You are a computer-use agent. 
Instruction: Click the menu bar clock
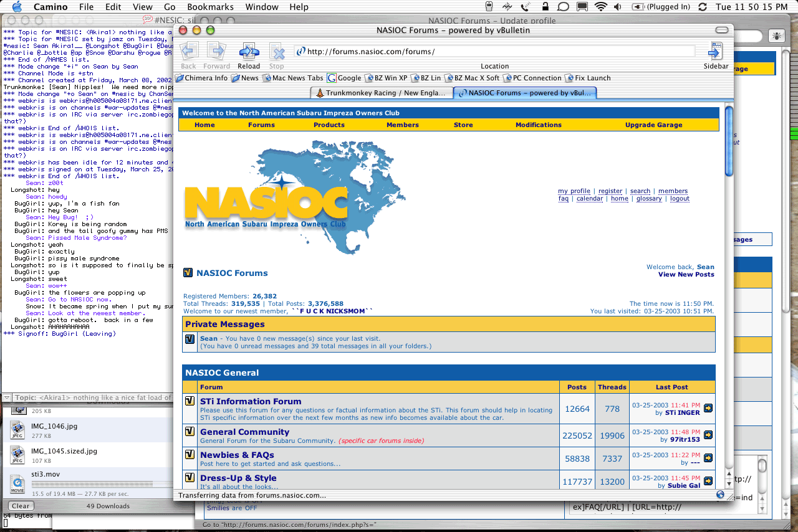(x=752, y=7)
